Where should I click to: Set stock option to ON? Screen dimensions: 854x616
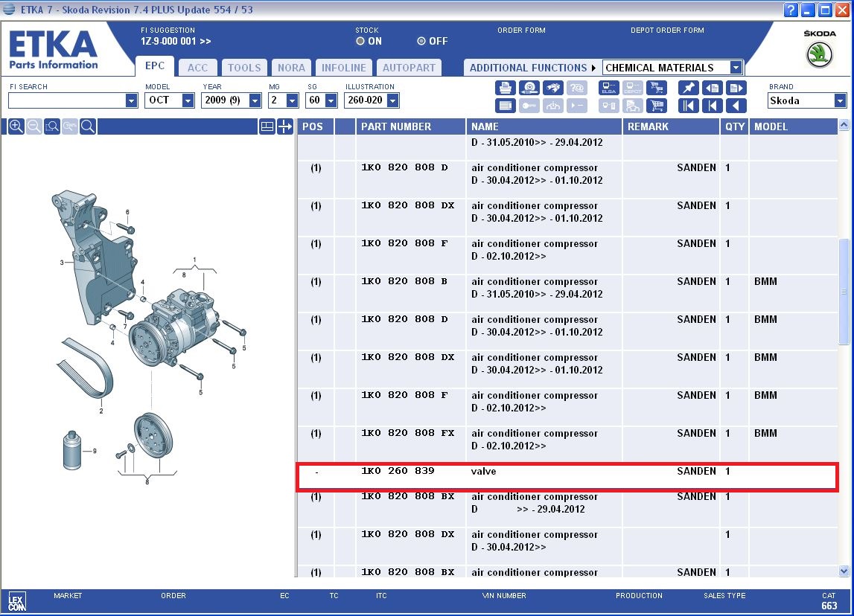click(x=360, y=42)
